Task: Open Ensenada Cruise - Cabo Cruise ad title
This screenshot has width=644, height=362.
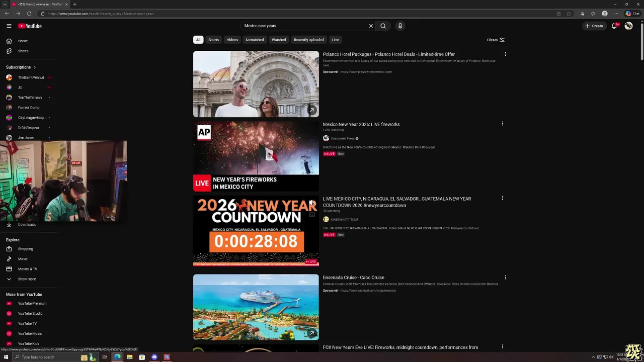Action: coord(354,278)
